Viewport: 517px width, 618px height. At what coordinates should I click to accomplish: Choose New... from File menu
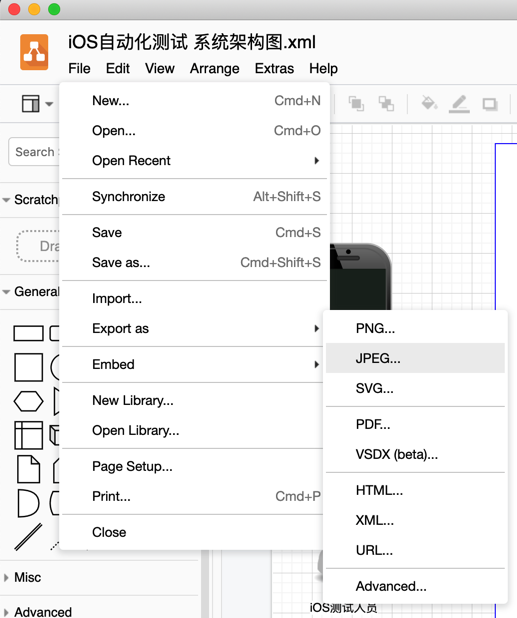pyautogui.click(x=195, y=101)
